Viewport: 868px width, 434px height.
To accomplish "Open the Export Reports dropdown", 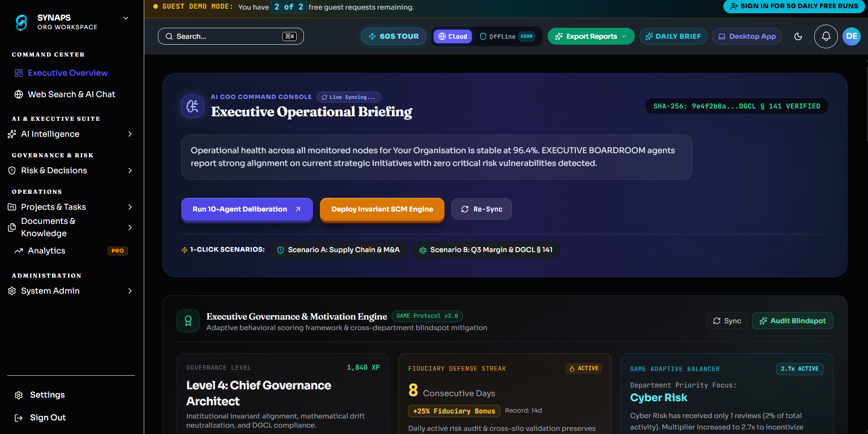I will tap(591, 36).
